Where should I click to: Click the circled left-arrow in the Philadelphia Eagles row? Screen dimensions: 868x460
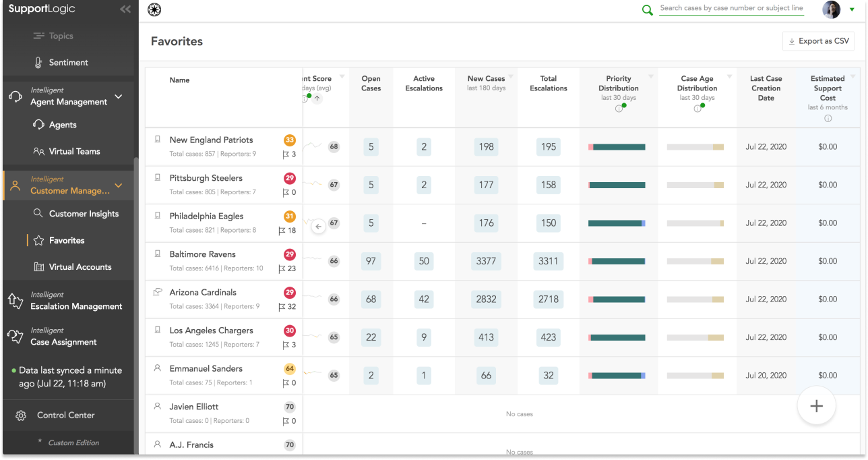click(x=319, y=227)
